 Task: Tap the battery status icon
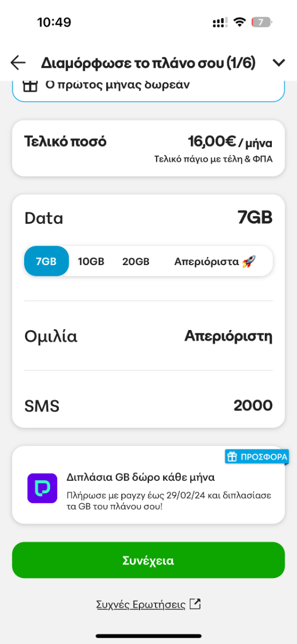(262, 22)
